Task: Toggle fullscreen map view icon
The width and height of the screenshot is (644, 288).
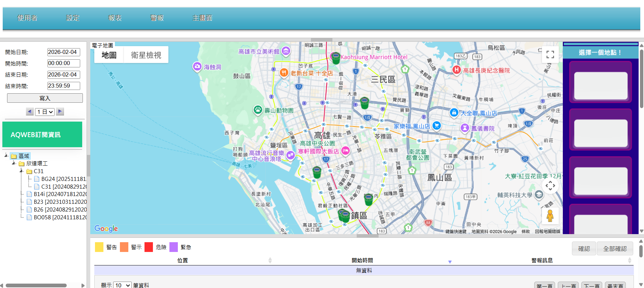Action: pyautogui.click(x=550, y=55)
